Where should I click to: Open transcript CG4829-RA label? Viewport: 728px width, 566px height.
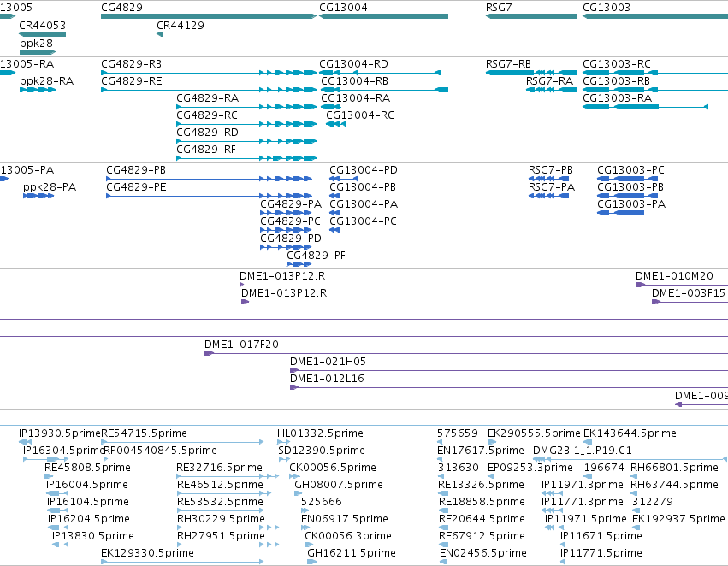[x=208, y=97]
